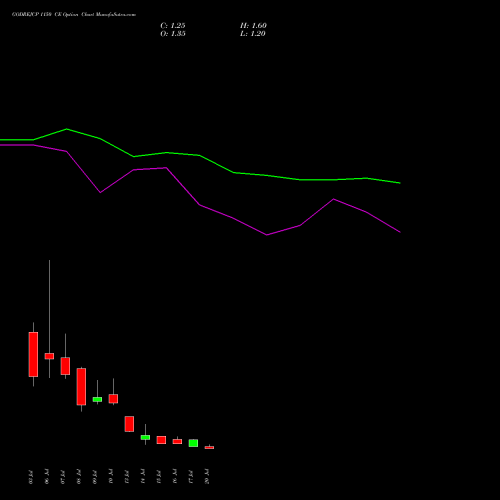The height and width of the screenshot is (500, 500).
Task: Click the close value "C: 1.25"
Action: tap(173, 26)
